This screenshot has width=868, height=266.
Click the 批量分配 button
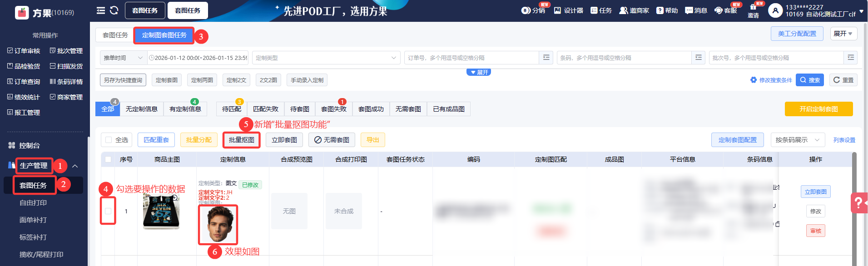(199, 140)
